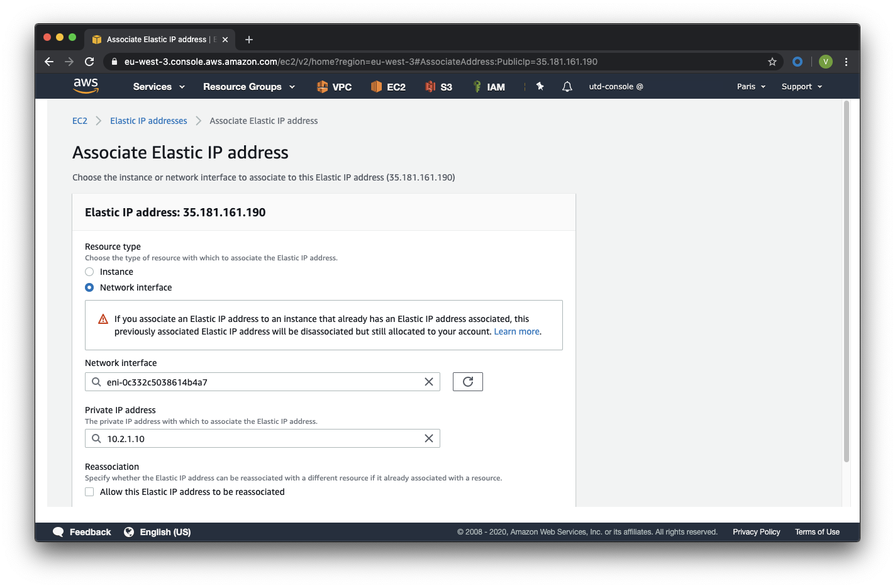Click the 'Resource type' label
The image size is (895, 588).
113,247
